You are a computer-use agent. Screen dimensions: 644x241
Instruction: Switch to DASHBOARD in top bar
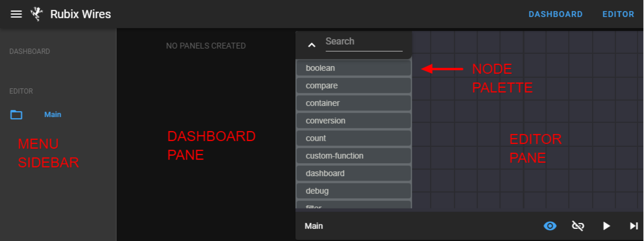(x=555, y=14)
